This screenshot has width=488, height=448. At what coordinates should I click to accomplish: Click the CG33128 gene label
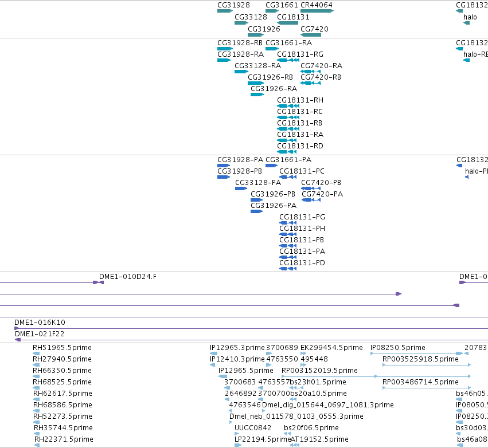(251, 17)
